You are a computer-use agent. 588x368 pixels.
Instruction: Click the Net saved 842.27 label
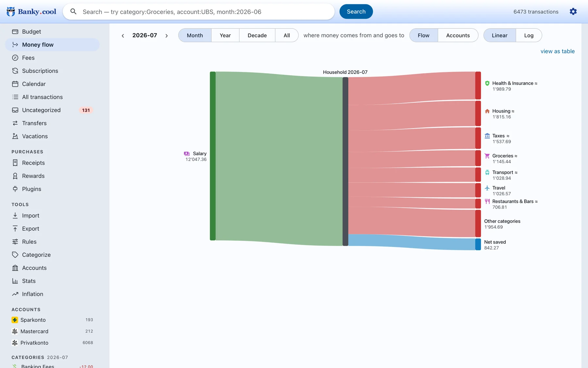click(495, 245)
